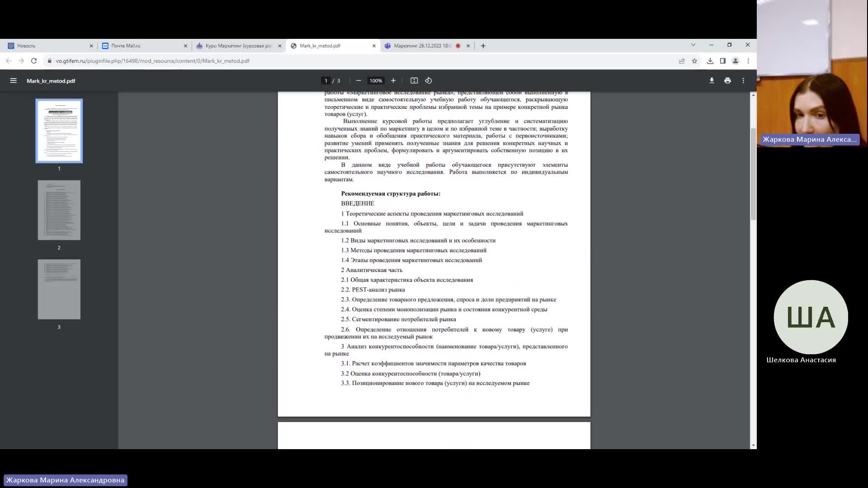Click the fit to page icon
Screen dimensions: 868x488
(414, 80)
